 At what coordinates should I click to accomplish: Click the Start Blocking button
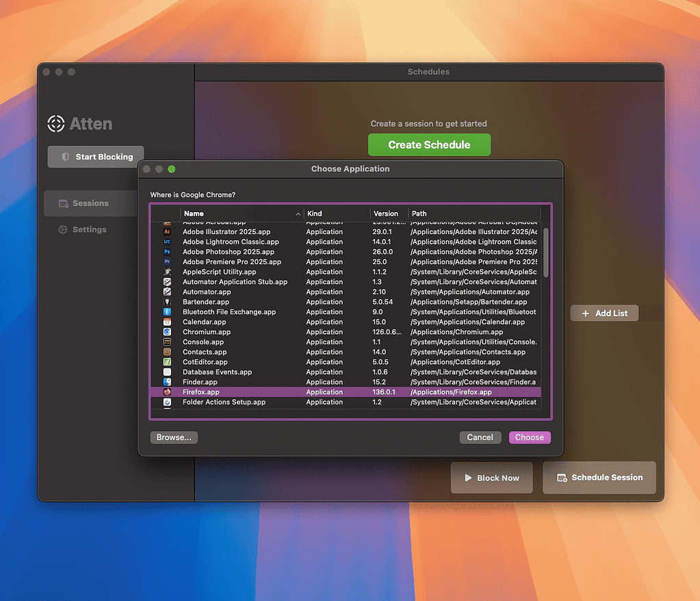[x=96, y=157]
